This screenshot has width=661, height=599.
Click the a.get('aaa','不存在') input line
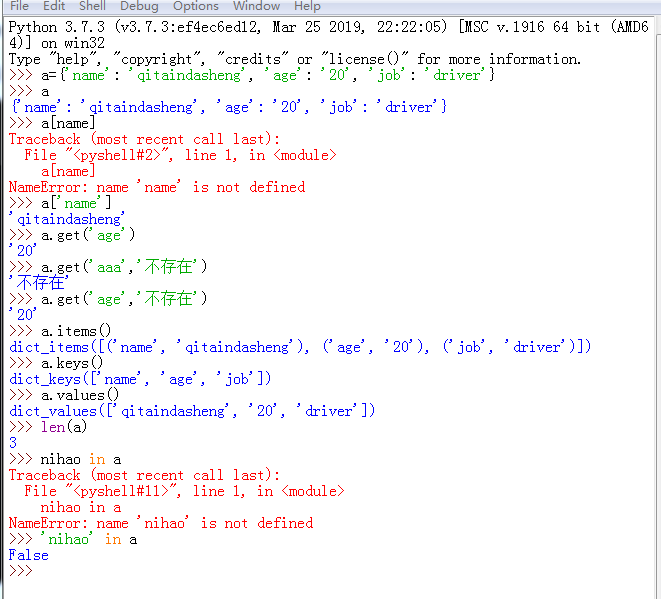coord(124,267)
